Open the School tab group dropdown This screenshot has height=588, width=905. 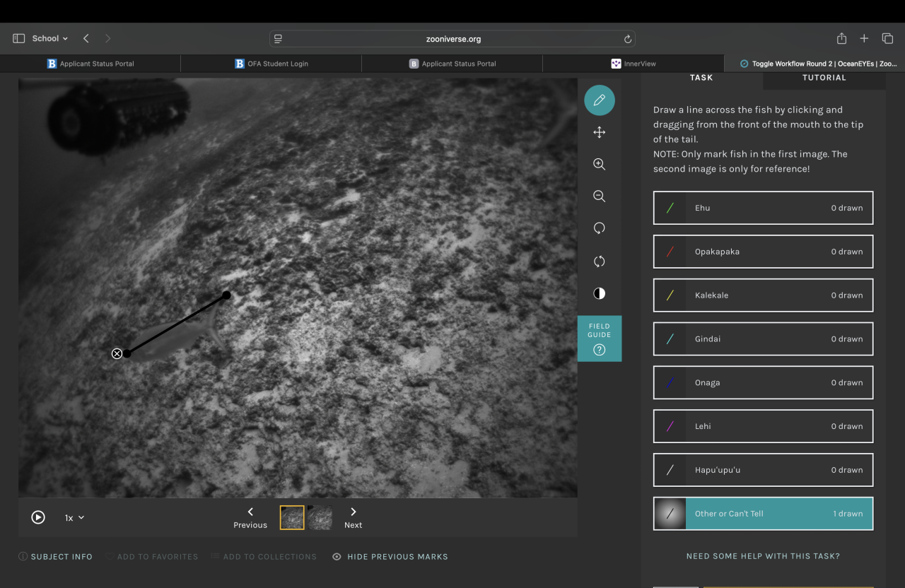pos(49,38)
